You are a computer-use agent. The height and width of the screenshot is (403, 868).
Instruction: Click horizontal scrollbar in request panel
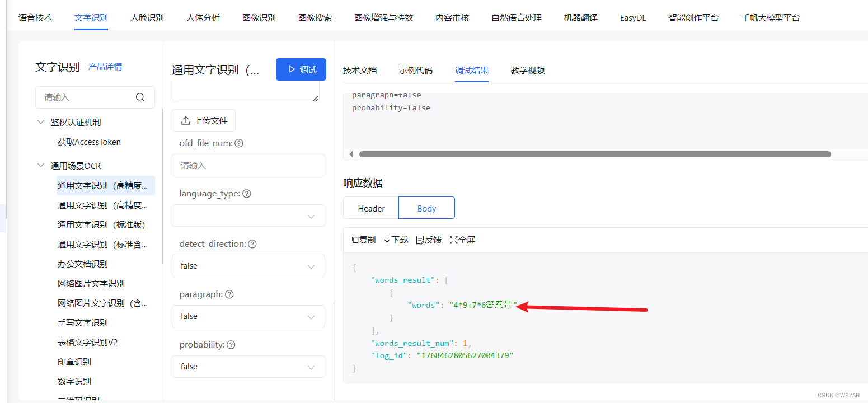[x=595, y=154]
